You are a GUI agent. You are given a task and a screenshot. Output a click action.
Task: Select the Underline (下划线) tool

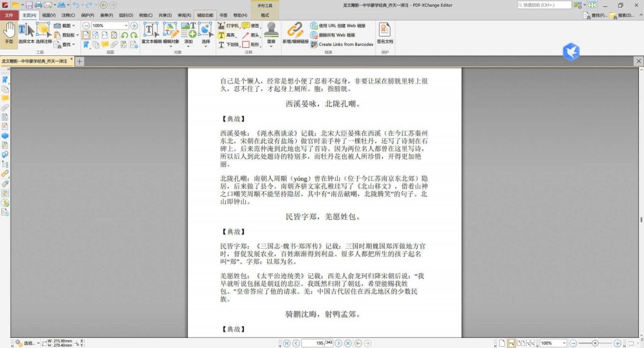coord(228,45)
